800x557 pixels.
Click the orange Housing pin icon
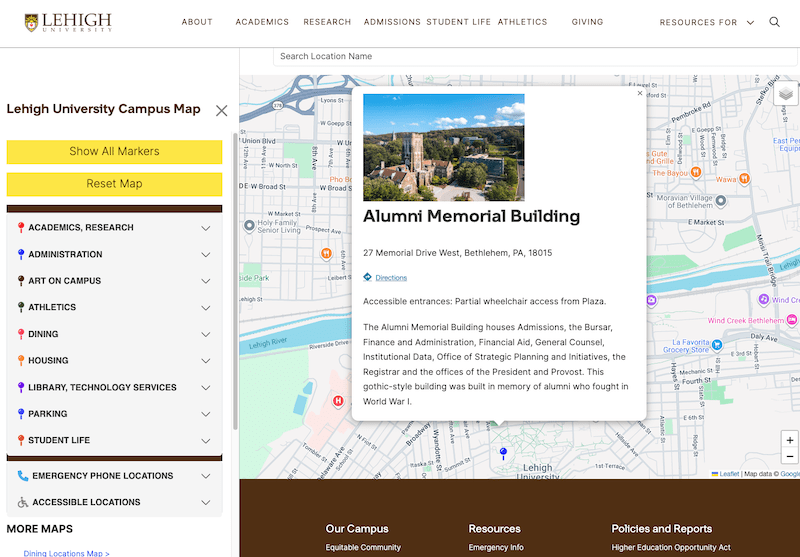click(x=21, y=361)
